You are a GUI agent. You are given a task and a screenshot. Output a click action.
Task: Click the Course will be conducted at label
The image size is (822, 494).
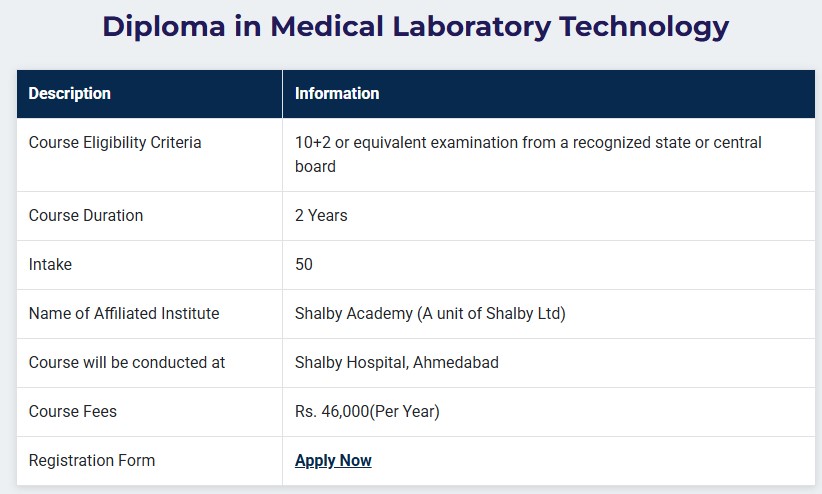coord(127,363)
